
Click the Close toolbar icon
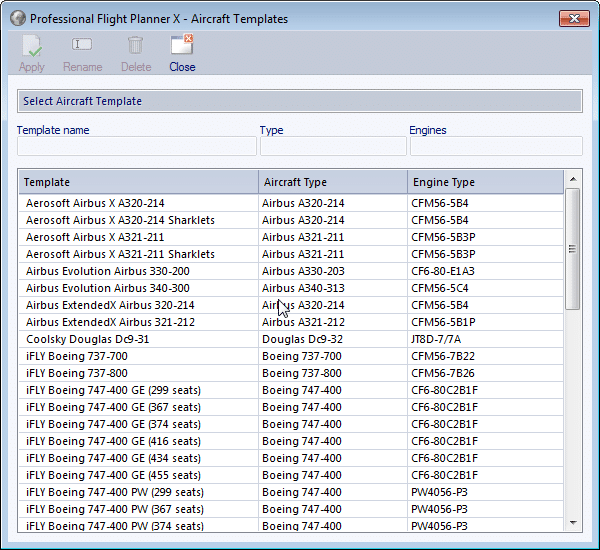(x=182, y=46)
